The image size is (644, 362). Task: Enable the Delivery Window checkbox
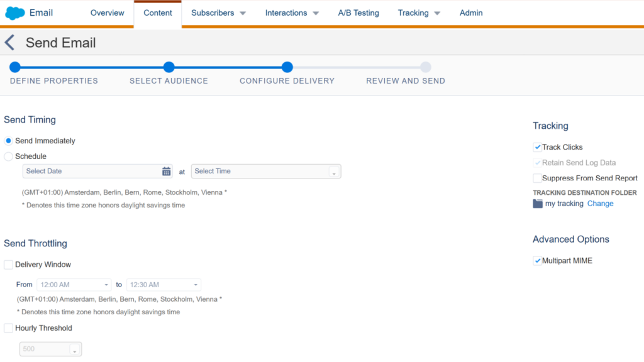click(x=8, y=265)
